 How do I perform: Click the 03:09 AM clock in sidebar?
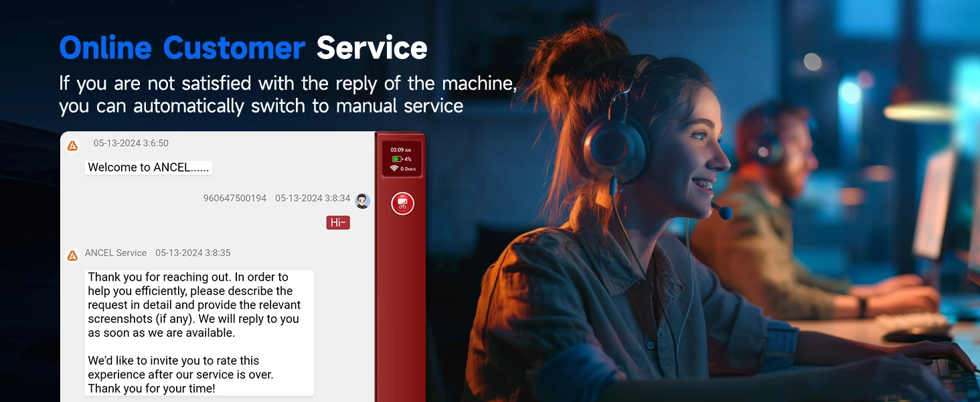coord(401,150)
